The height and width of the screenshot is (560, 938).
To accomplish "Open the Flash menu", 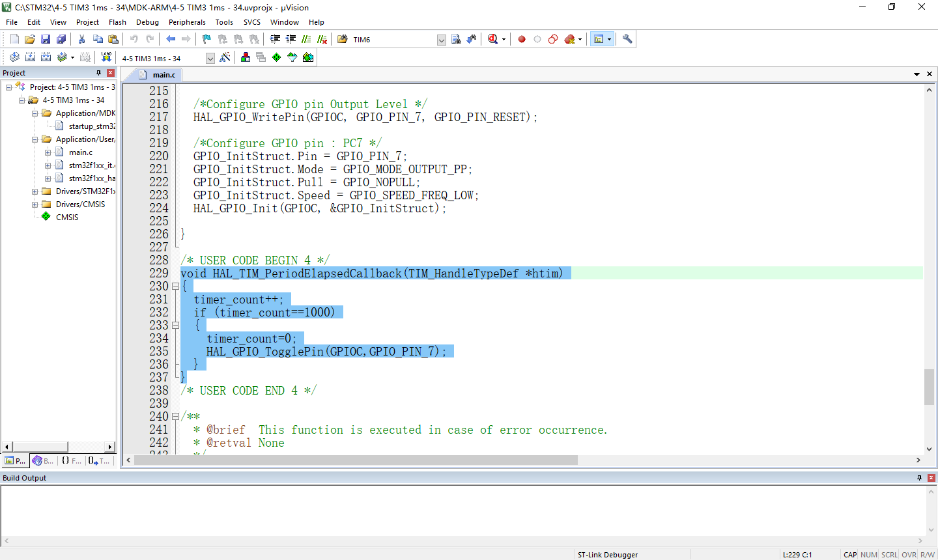I will coord(117,22).
